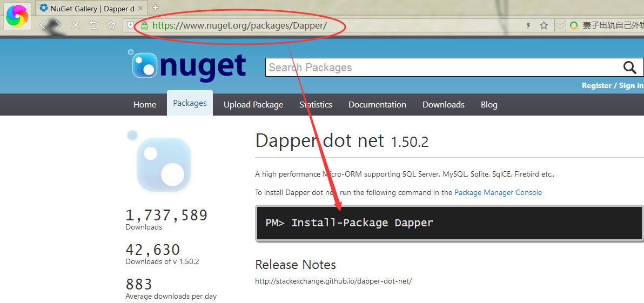Bookmark page with address bar star

[x=544, y=25]
